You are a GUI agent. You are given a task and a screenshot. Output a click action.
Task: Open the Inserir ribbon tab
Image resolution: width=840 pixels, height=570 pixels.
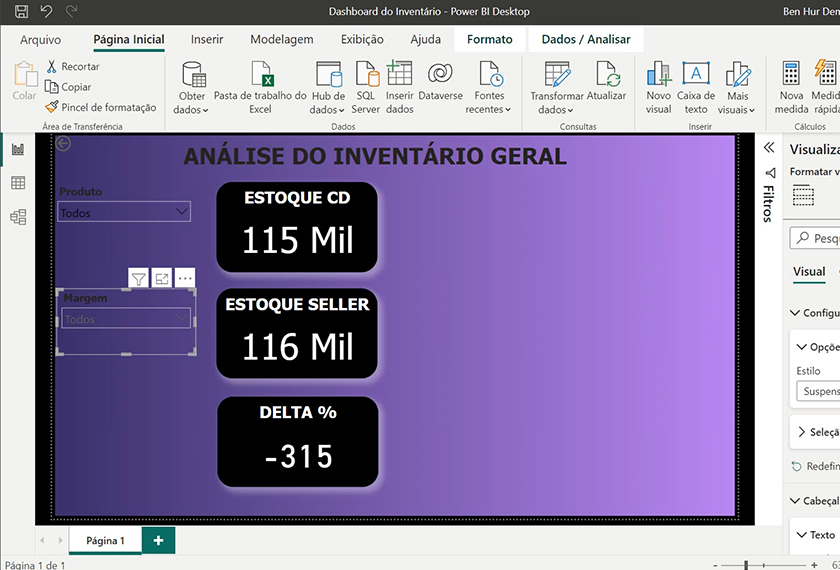(207, 39)
